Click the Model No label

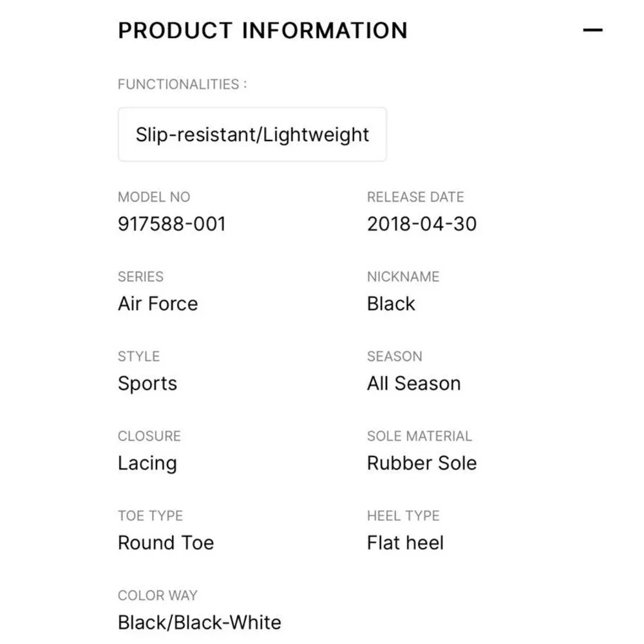[x=154, y=197]
